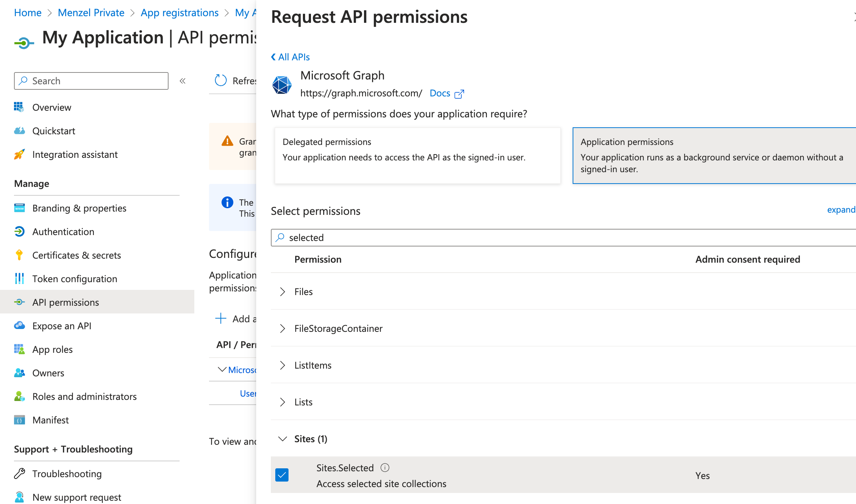Viewport: 856px width, 504px height.
Task: Click the My Application header icon
Action: 24,43
